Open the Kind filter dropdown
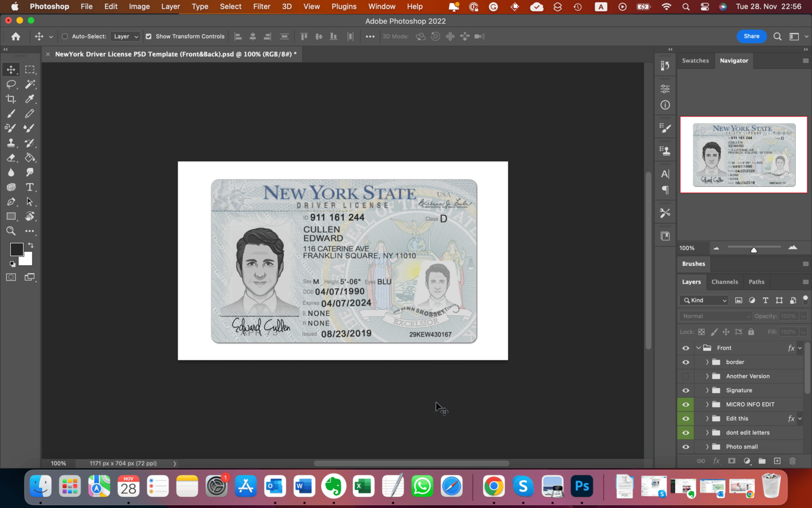Image resolution: width=812 pixels, height=508 pixels. click(704, 300)
